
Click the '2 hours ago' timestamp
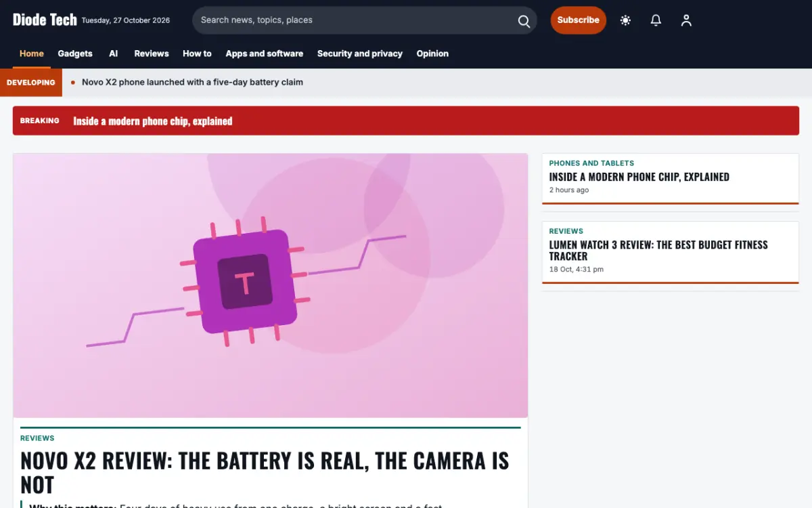tap(569, 190)
